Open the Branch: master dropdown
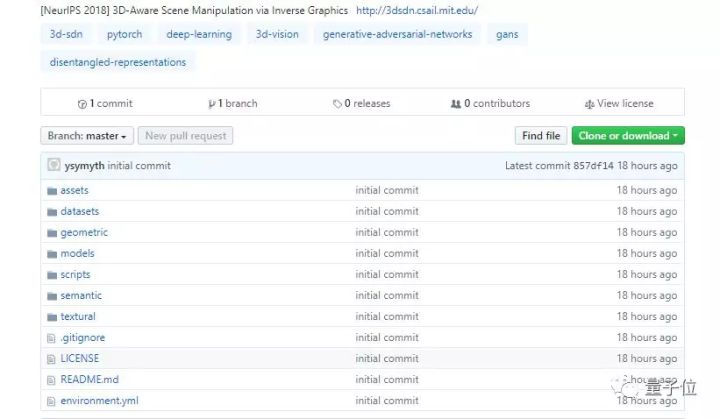The width and height of the screenshot is (720, 419). (87, 136)
